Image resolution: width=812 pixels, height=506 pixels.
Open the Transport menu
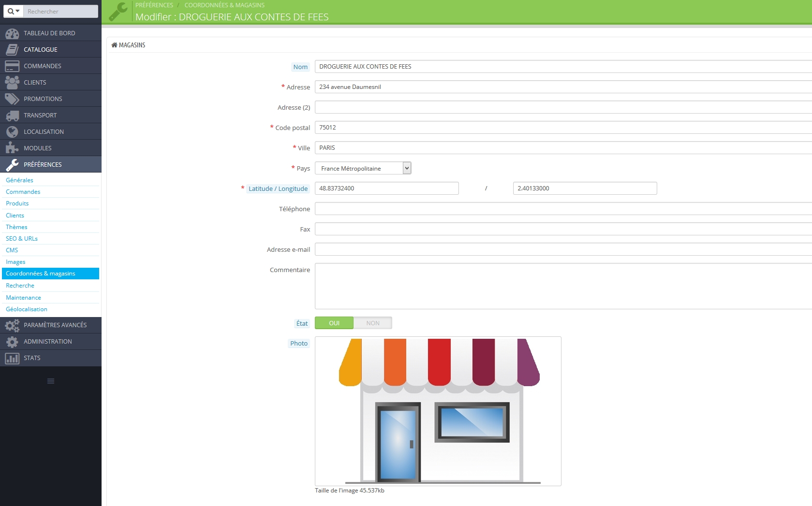coord(51,116)
